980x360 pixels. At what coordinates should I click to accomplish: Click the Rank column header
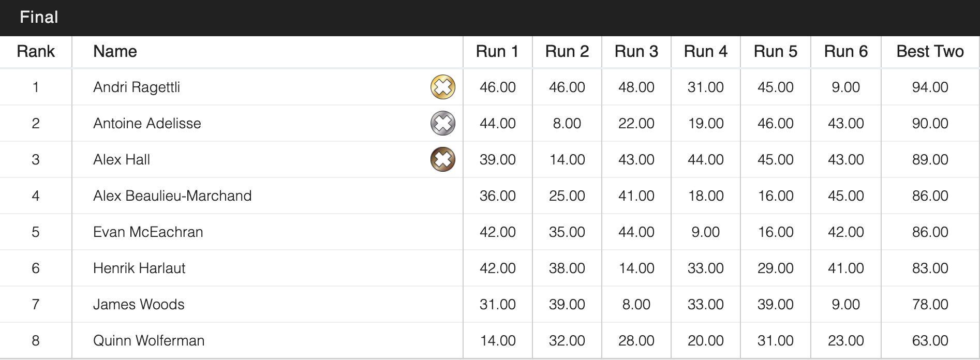36,52
